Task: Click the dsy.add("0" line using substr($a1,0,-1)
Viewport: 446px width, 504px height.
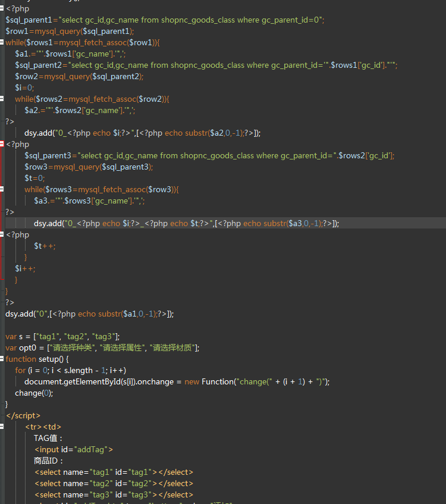Action: (x=90, y=314)
